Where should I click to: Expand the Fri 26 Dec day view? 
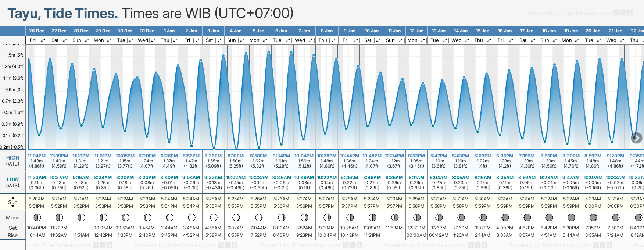coord(43,40)
